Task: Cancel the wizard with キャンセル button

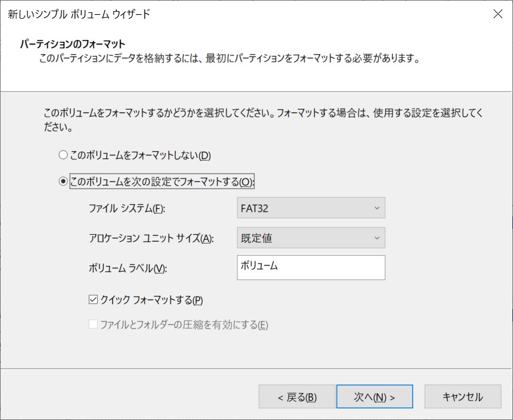Action: 462,396
